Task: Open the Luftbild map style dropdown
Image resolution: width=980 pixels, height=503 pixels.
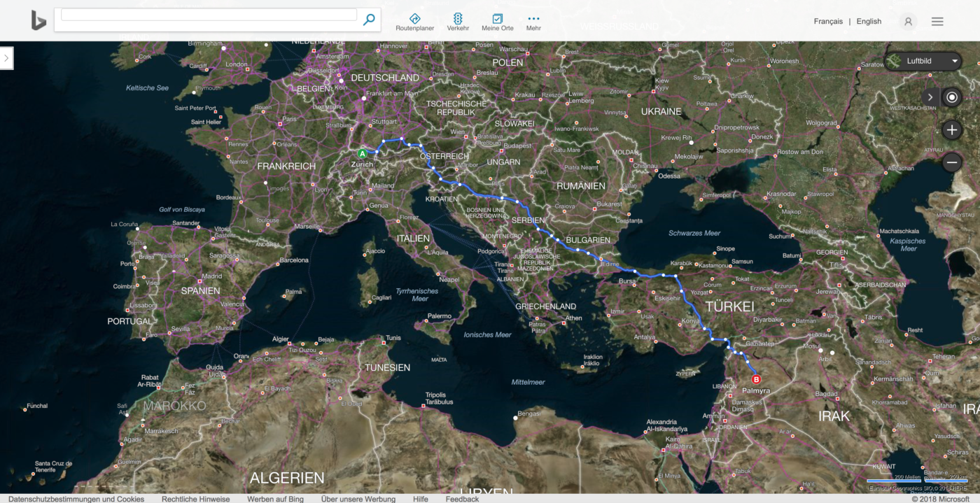Action: 923,62
